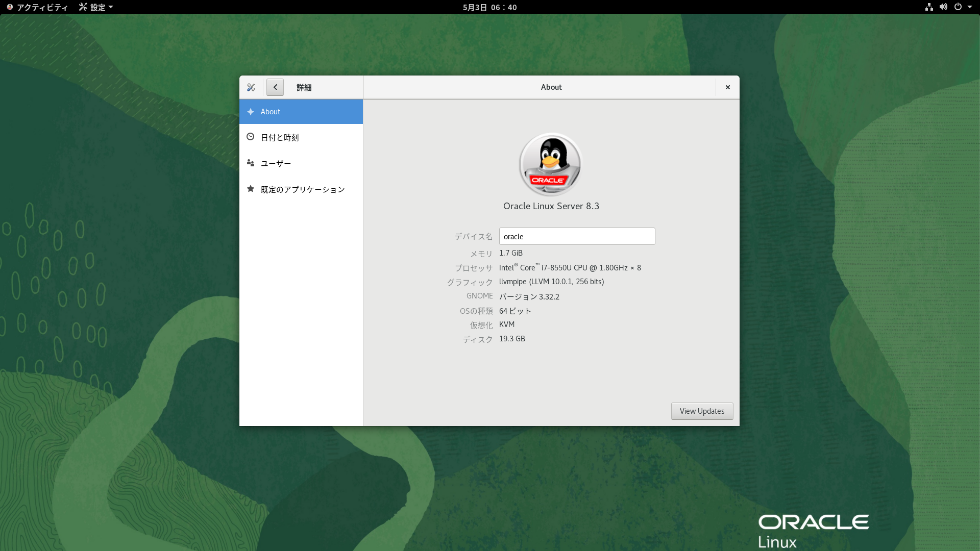This screenshot has width=980, height=551.
Task: Close the settings window
Action: [x=728, y=87]
